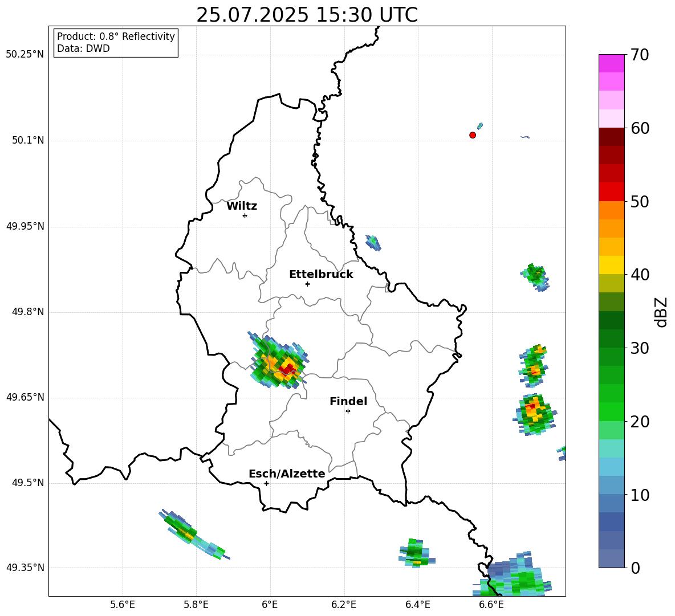The height and width of the screenshot is (616, 675).
Task: Click the dBZ colorbar axis label
Action: click(x=661, y=312)
